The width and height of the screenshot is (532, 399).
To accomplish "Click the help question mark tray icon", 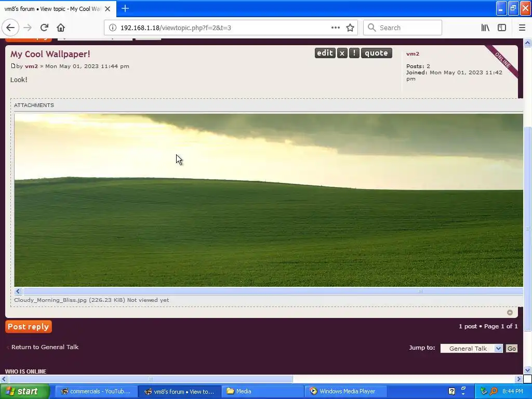I will pyautogui.click(x=451, y=391).
